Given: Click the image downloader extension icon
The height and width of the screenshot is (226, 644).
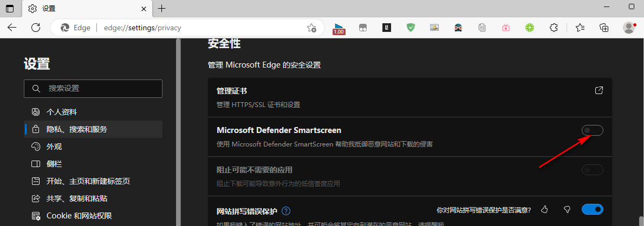Looking at the screenshot, I should (x=434, y=28).
